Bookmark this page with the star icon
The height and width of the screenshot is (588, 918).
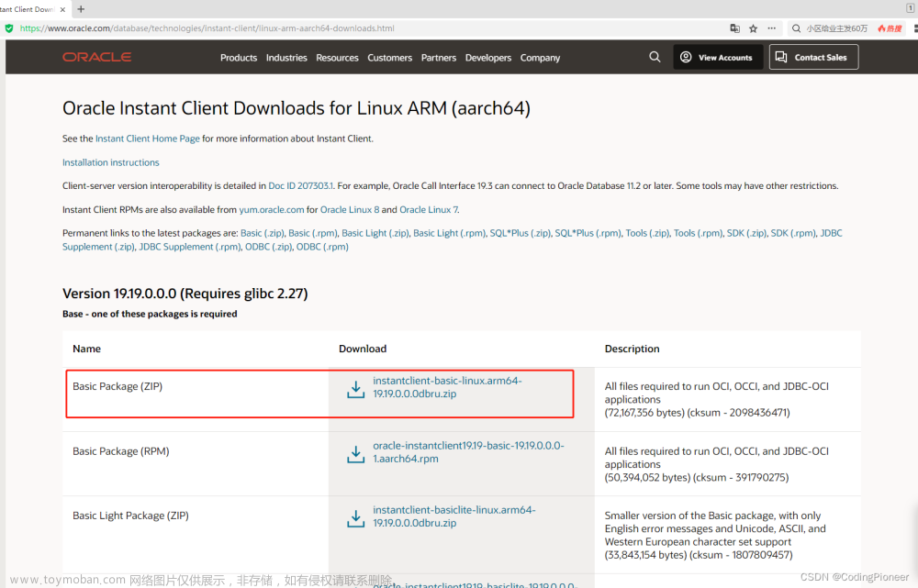coord(754,28)
